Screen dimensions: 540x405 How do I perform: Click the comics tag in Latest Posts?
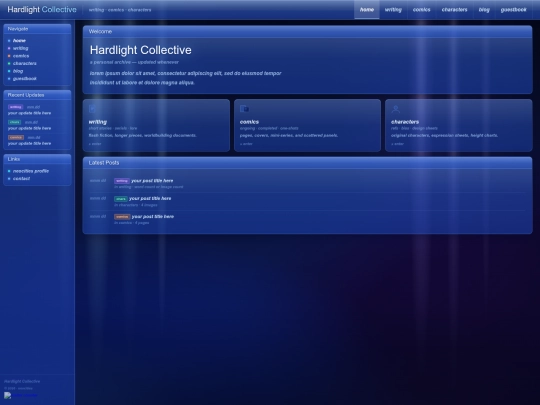tap(122, 217)
